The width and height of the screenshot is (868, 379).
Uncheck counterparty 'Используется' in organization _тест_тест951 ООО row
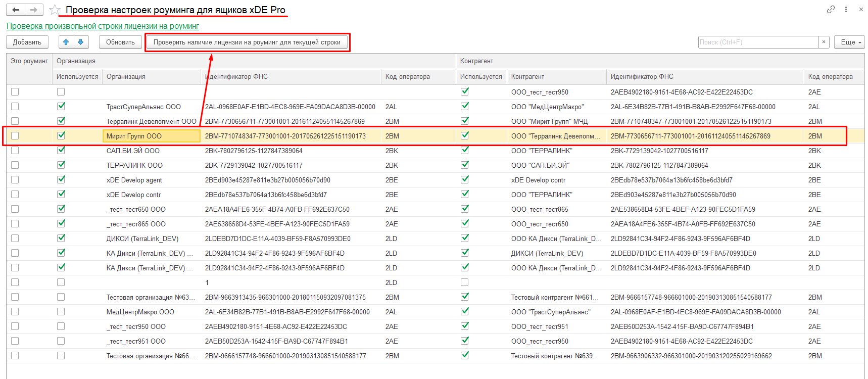tap(465, 341)
